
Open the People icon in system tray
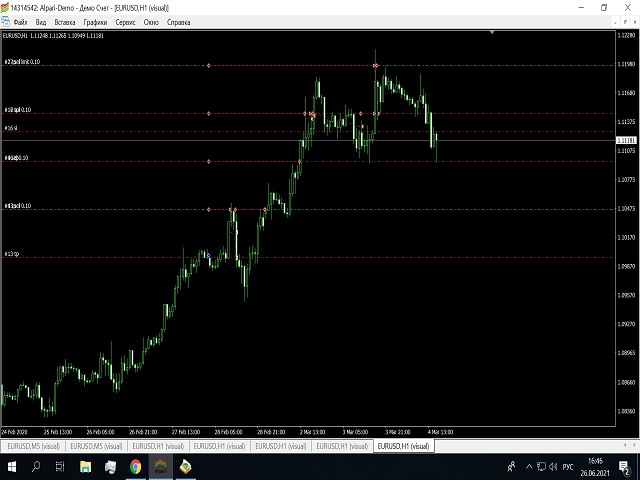click(x=511, y=467)
